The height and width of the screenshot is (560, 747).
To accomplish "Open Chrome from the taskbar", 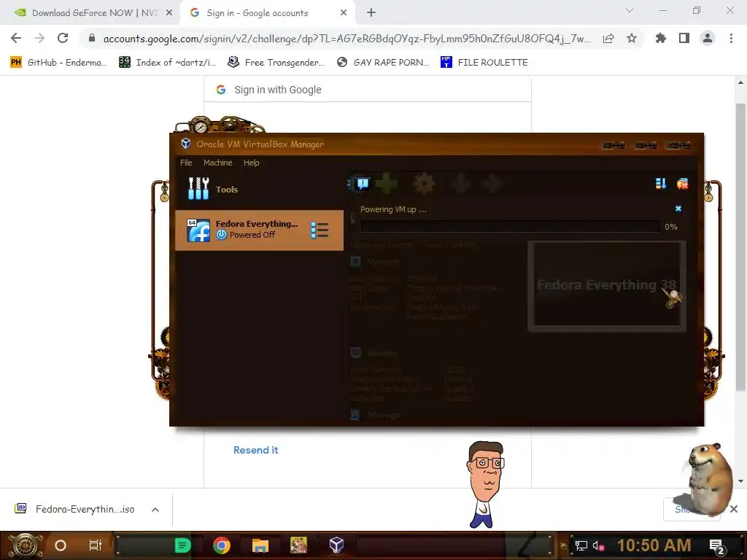I will click(x=222, y=545).
